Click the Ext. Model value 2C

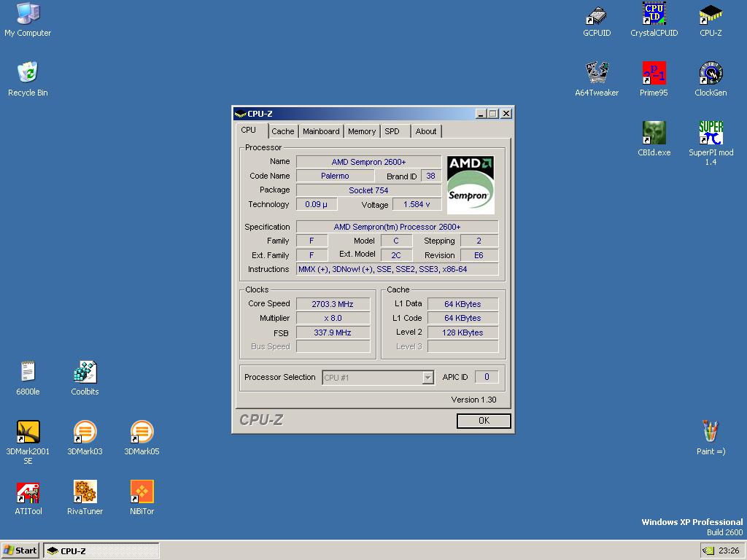click(396, 255)
